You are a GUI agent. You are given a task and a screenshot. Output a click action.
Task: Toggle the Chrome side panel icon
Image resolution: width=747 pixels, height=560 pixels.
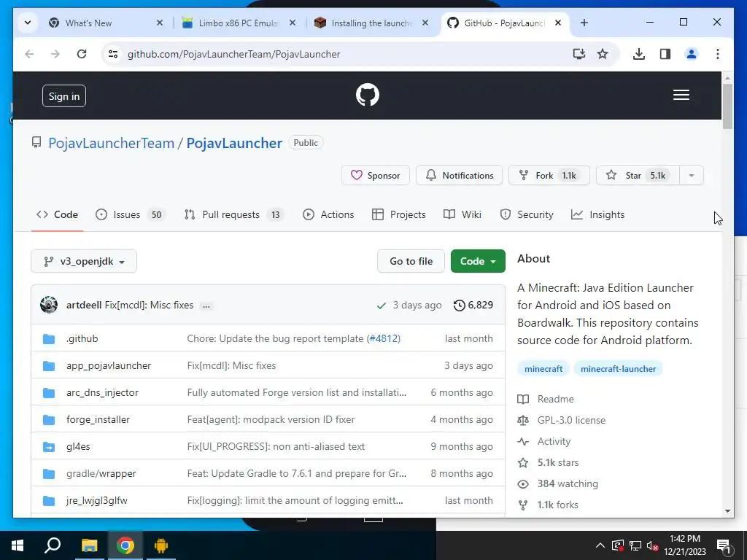click(x=665, y=54)
